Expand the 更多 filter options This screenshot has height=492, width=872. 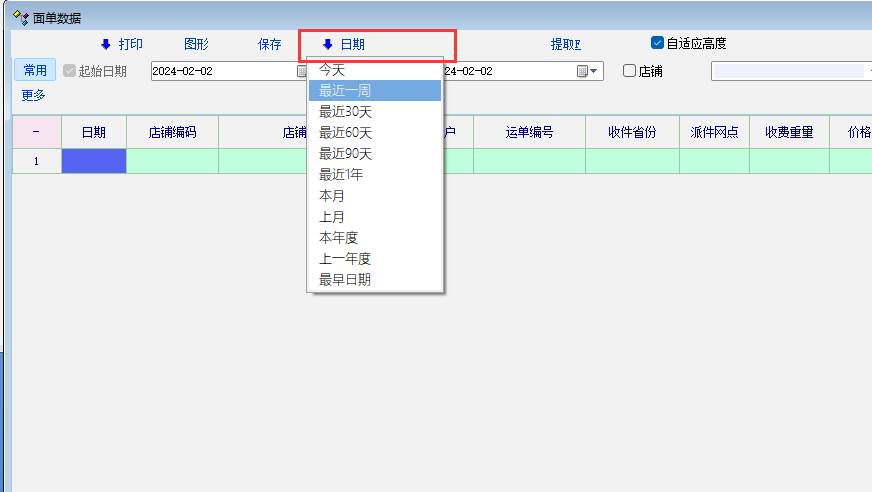[x=33, y=95]
